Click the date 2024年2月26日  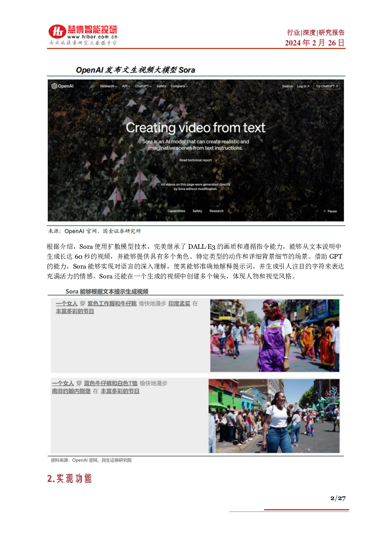tap(315, 43)
